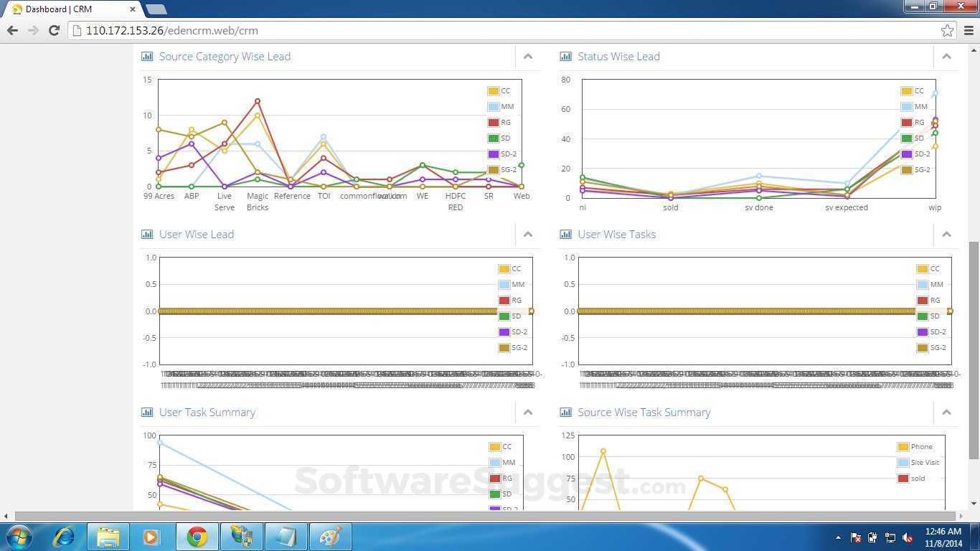This screenshot has height=551, width=980.
Task: Collapse the Status Wise Lead panel
Action: [946, 57]
